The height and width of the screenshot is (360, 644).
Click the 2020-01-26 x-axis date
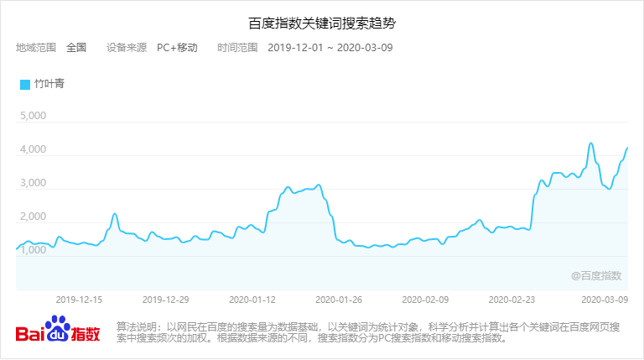[339, 300]
